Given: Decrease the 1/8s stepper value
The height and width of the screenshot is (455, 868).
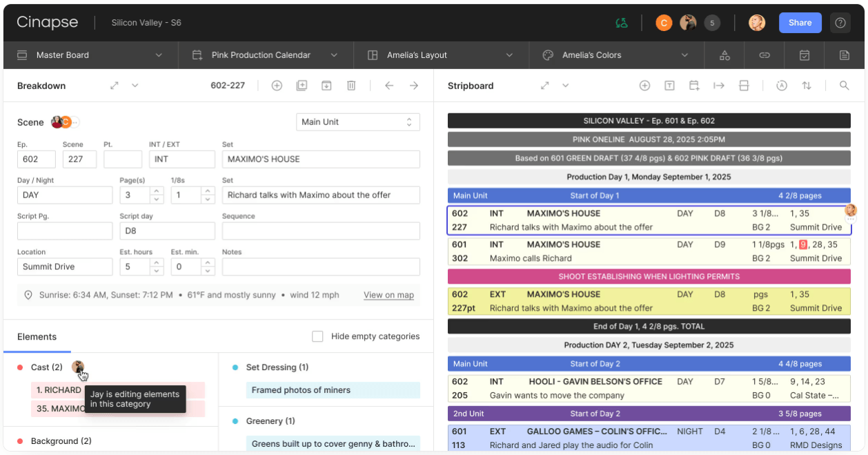Looking at the screenshot, I should point(208,200).
